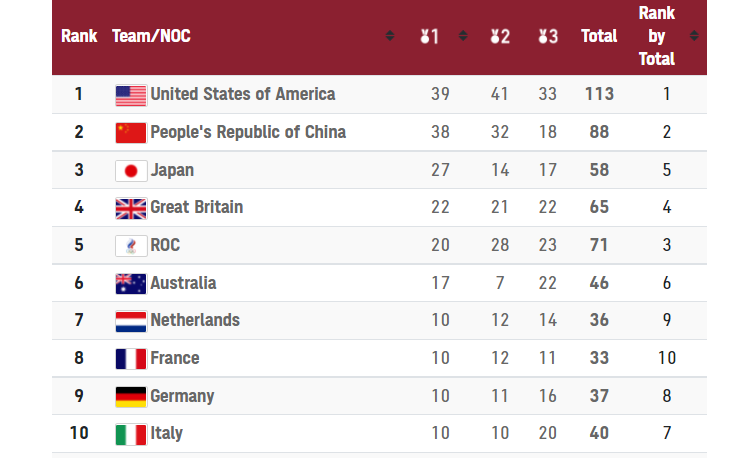Screen dimensions: 752x458
Task: Sort by Rank by Total arrows
Action: pos(694,35)
